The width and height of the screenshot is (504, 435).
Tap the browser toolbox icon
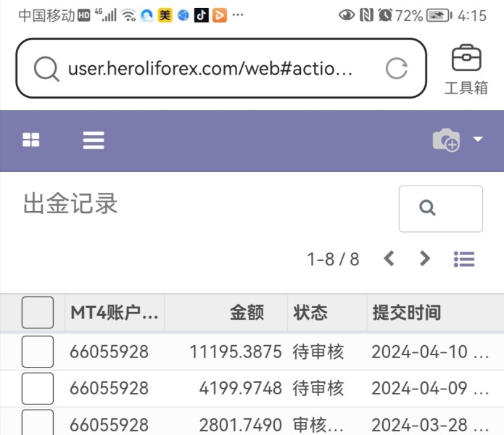point(466,70)
